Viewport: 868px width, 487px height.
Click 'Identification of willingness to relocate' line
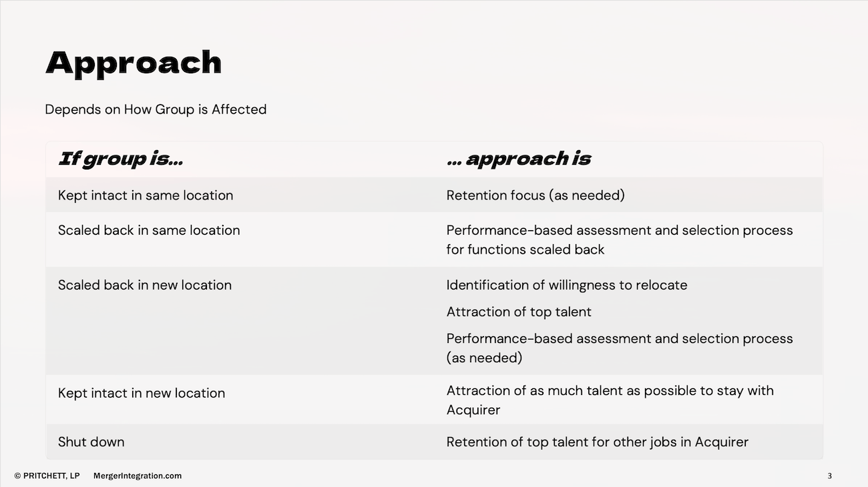pos(567,285)
